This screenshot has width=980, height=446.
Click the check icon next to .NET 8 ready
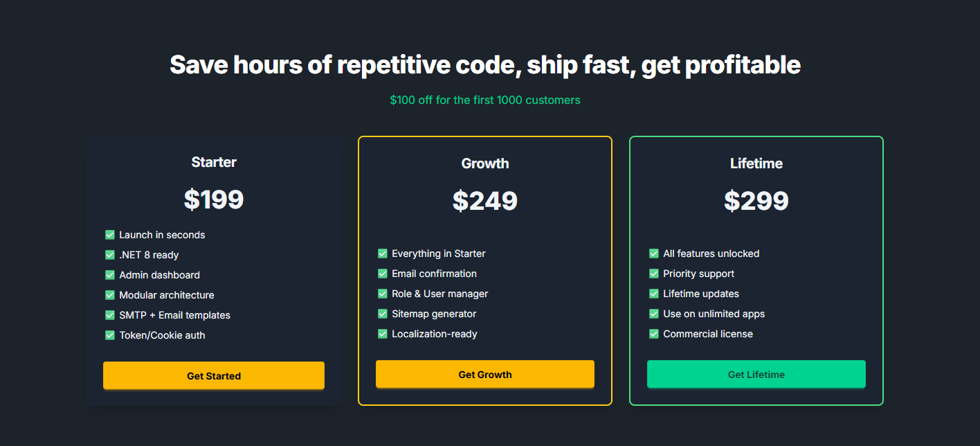[x=110, y=255]
